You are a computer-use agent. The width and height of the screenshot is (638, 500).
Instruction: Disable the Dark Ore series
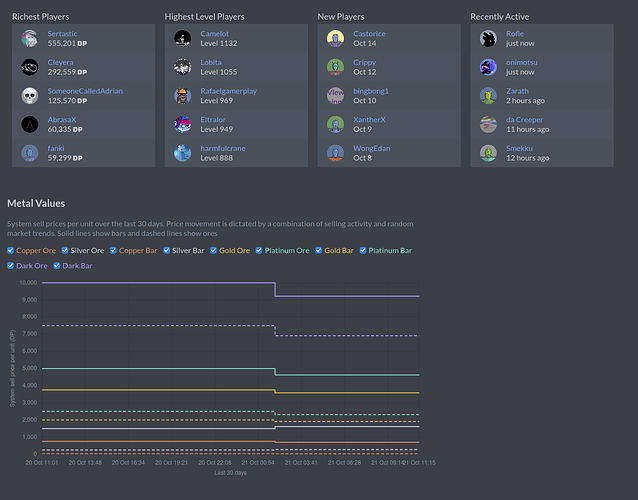click(11, 266)
